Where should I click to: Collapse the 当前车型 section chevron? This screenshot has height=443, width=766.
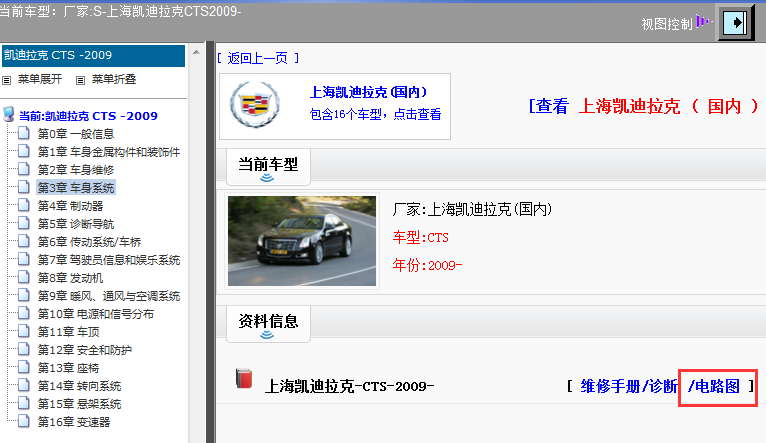click(267, 178)
